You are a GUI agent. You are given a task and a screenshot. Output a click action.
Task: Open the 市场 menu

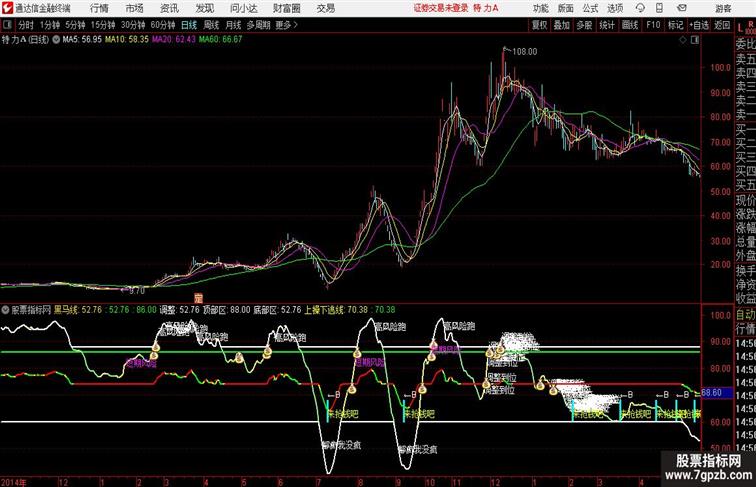(x=134, y=8)
